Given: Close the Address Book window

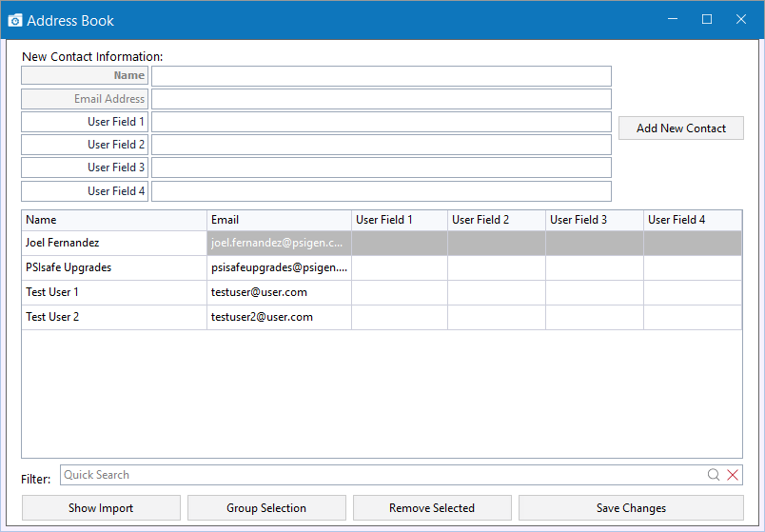Looking at the screenshot, I should [x=741, y=19].
